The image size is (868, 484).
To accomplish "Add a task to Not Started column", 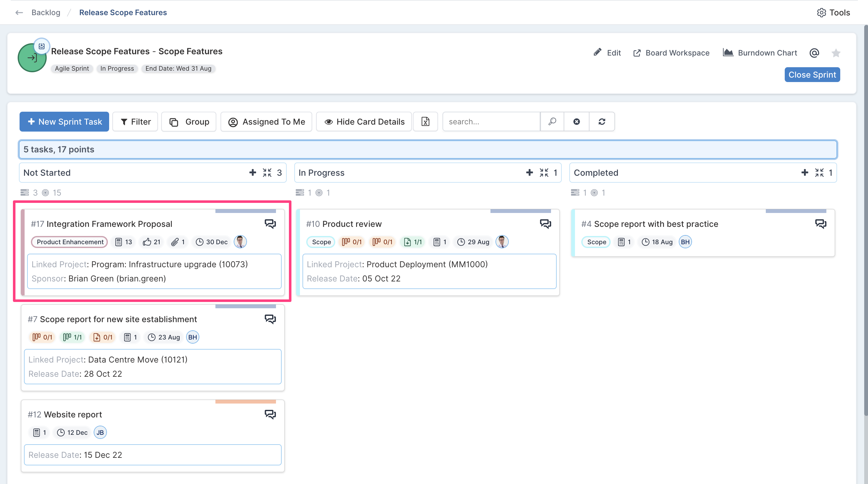I will click(x=253, y=173).
